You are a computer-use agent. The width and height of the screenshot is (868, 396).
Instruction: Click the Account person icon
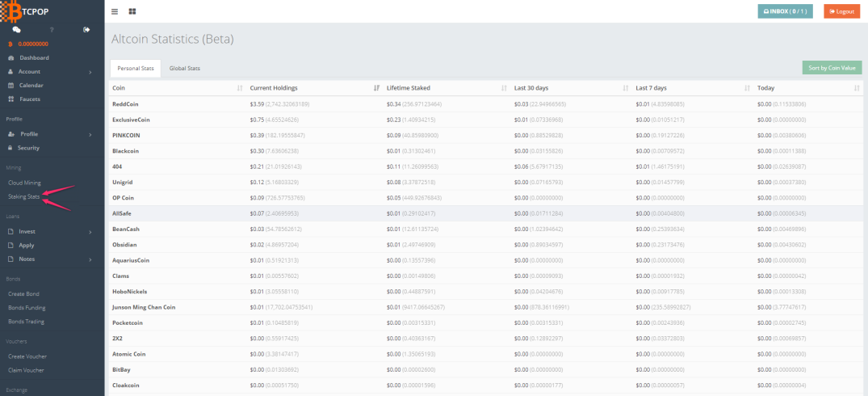pyautogui.click(x=10, y=71)
